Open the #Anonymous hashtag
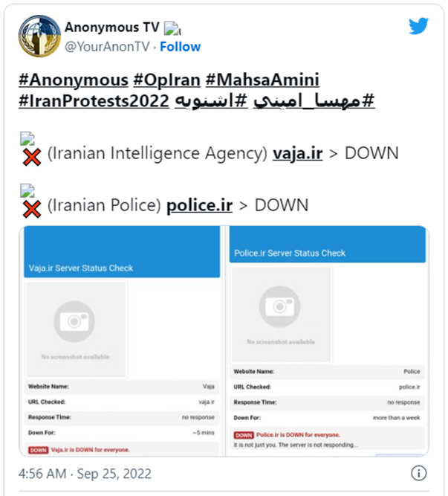Image resolution: width=448 pixels, height=496 pixels. pyautogui.click(x=74, y=80)
